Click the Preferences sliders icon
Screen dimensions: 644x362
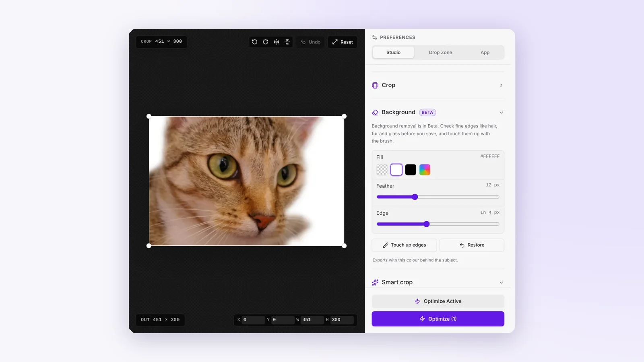[375, 37]
